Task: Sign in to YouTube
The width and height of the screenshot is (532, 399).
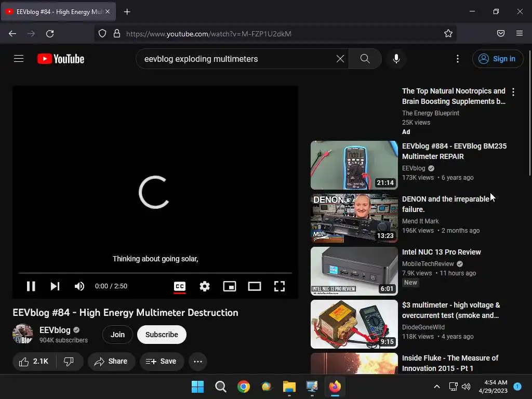Action: [x=497, y=59]
